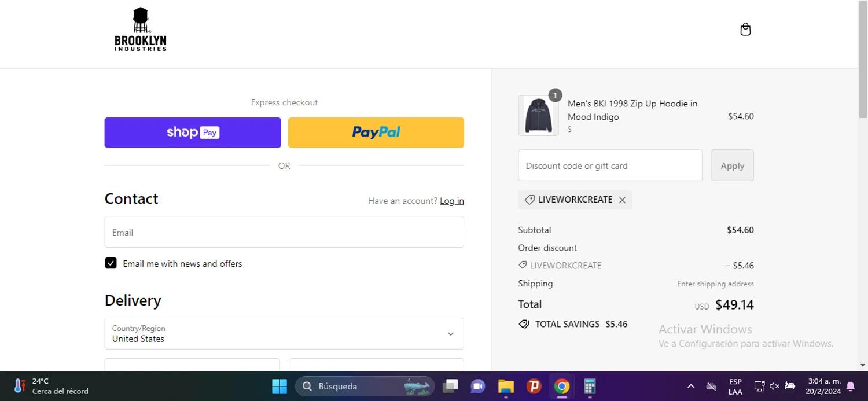Click the ESP LAA language indicator
The width and height of the screenshot is (868, 401).
[735, 387]
